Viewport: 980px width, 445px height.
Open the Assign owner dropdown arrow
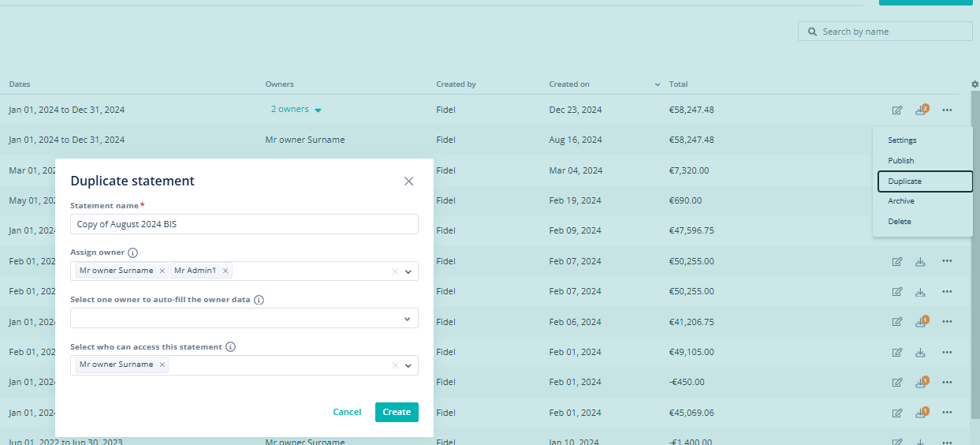(408, 271)
